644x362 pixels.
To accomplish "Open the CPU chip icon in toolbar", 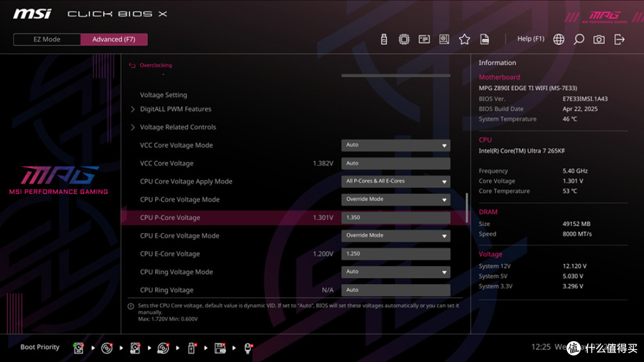I will (x=404, y=39).
